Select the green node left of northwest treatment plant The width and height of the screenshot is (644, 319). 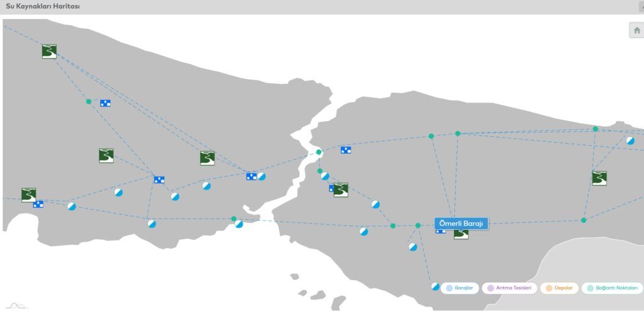coord(89,101)
